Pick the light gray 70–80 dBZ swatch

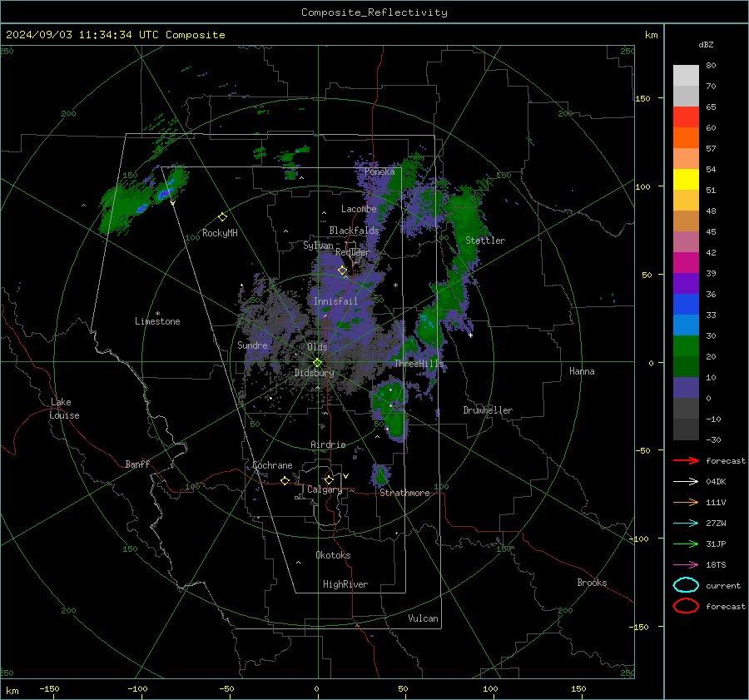(x=686, y=76)
